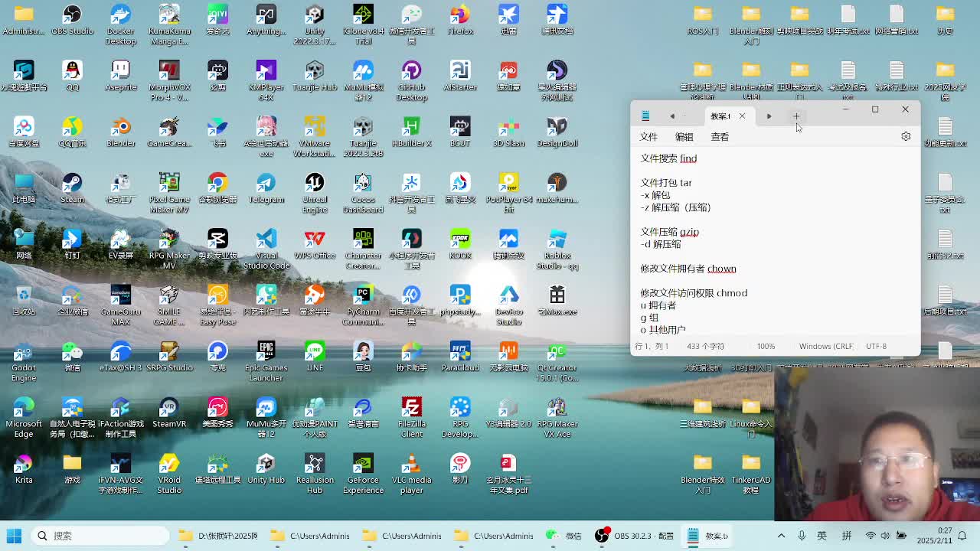Select the Roblox Studio desktop icon

coord(557,249)
